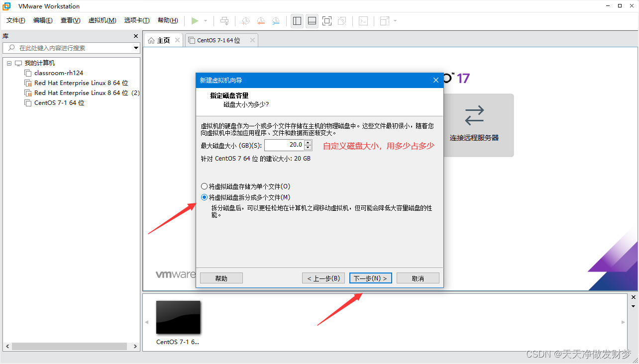This screenshot has width=639, height=364.
Task: Click the revert to snapshot icon
Action: pos(261,21)
